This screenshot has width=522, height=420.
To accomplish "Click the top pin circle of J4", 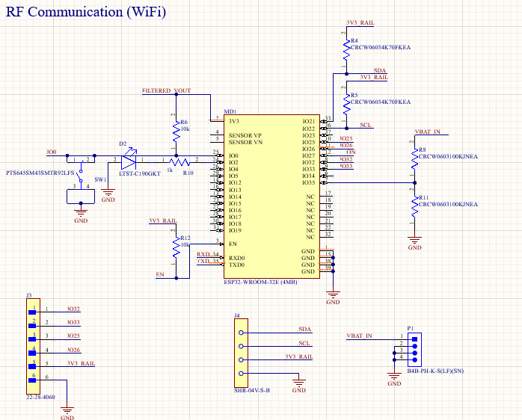I will tap(241, 333).
